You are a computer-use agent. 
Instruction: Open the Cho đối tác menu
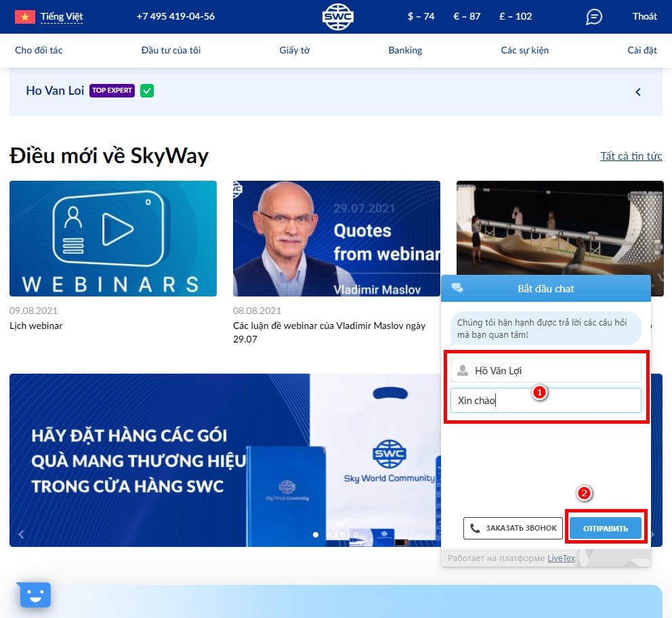(x=39, y=51)
